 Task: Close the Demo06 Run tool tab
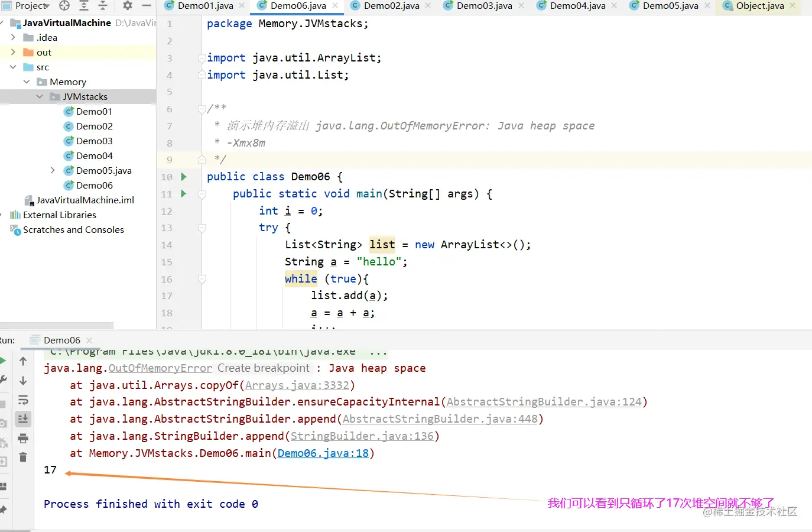point(89,340)
